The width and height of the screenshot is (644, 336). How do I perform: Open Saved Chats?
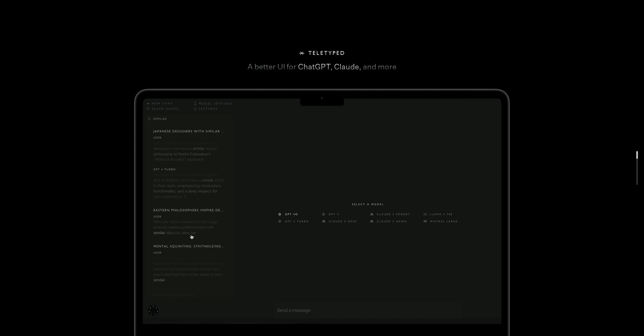tap(165, 109)
